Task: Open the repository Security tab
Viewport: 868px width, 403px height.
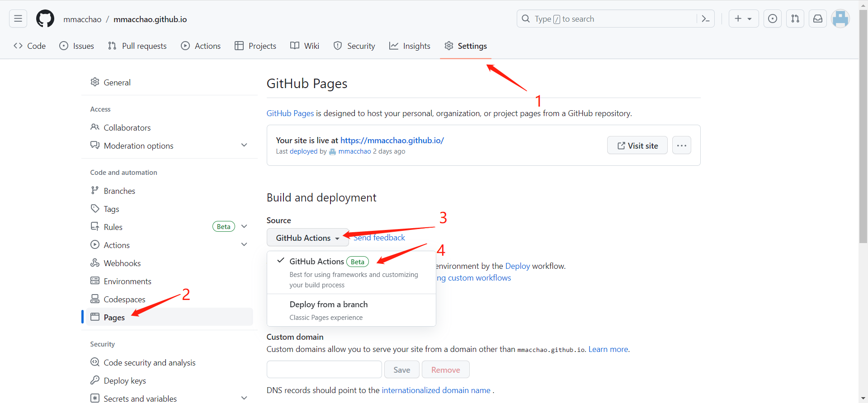Action: [354, 46]
